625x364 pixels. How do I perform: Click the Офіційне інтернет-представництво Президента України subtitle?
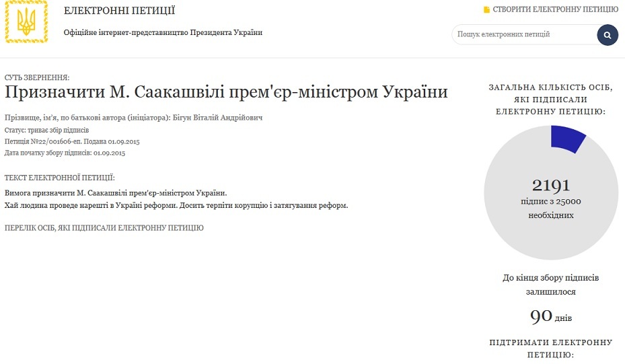(x=163, y=32)
